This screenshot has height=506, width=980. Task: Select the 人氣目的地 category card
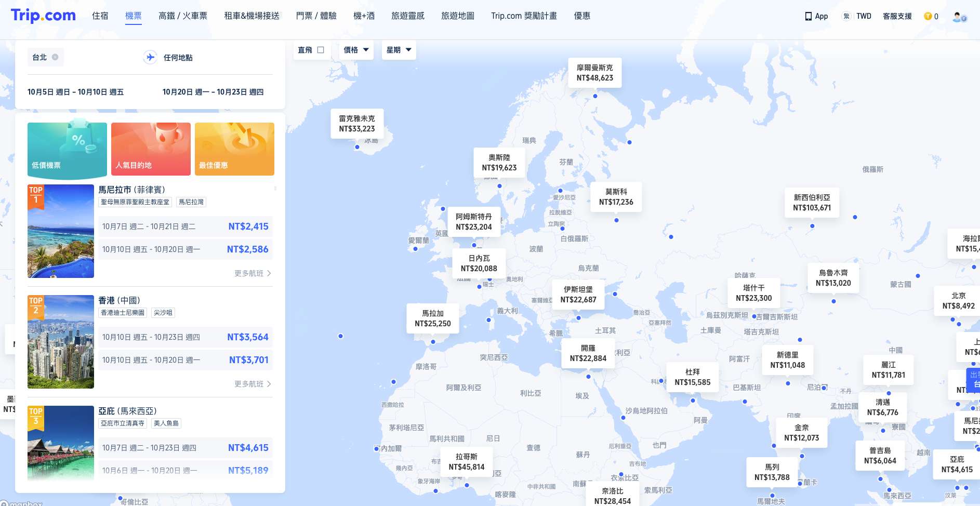(151, 149)
